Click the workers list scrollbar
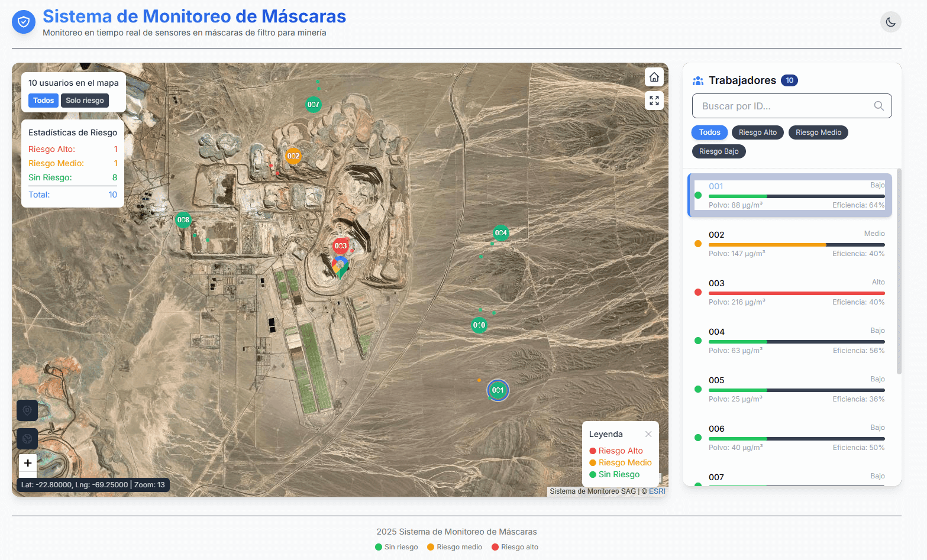 (x=899, y=271)
